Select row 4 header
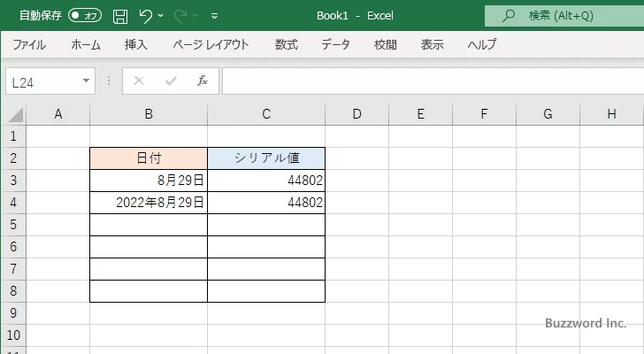 [13, 203]
